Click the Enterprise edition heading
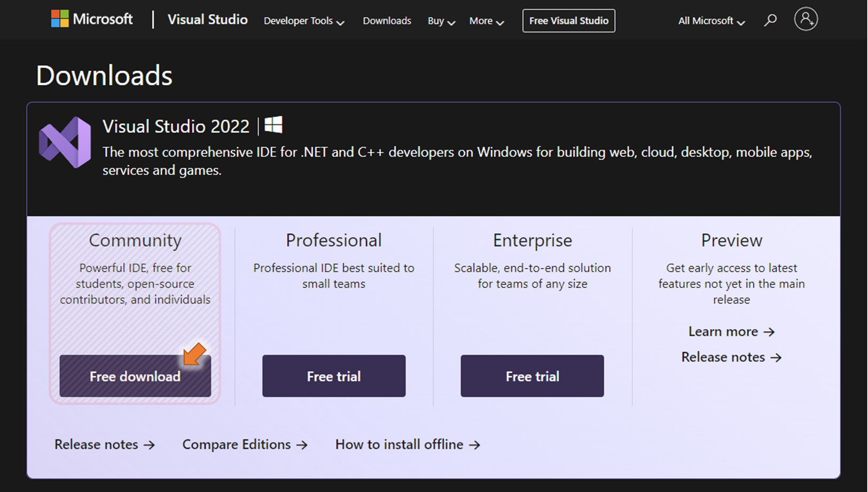The height and width of the screenshot is (492, 868). coord(533,240)
